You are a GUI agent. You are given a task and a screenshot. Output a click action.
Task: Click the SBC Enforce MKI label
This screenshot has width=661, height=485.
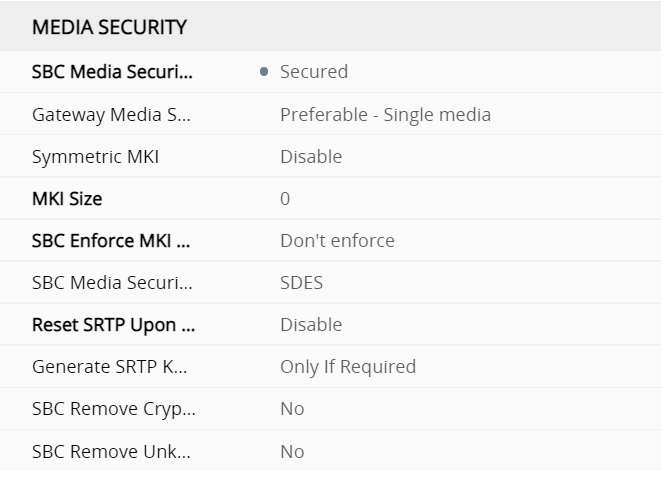pos(112,241)
